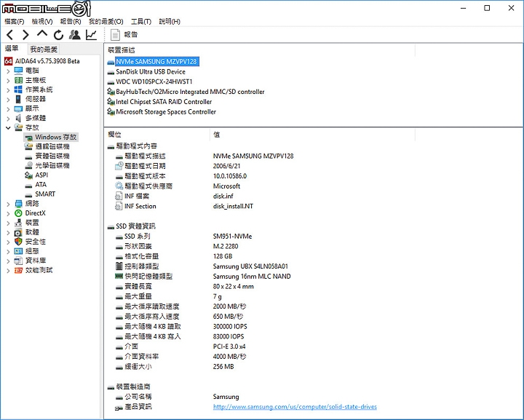Expand the 作業系統 tree node

(8, 90)
